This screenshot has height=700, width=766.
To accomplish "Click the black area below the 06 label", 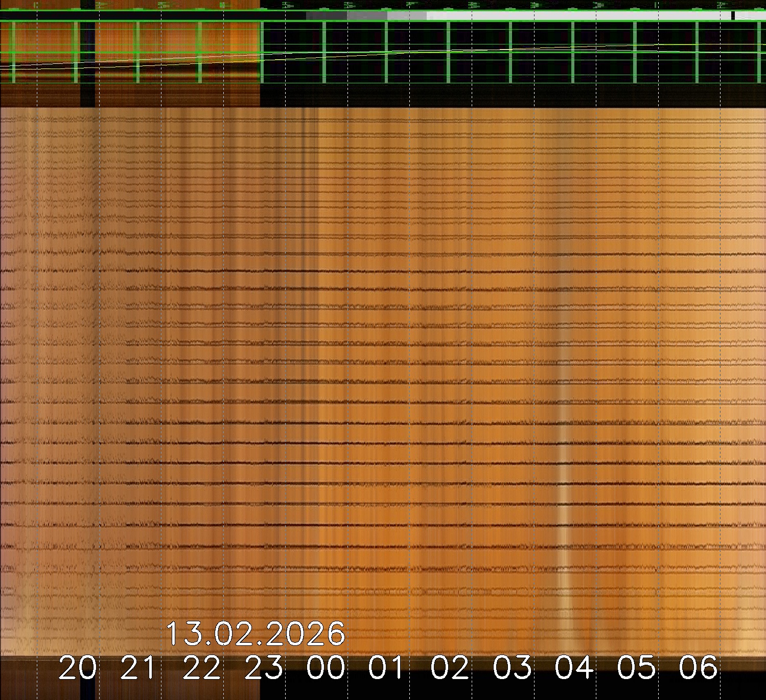I will (x=698, y=691).
